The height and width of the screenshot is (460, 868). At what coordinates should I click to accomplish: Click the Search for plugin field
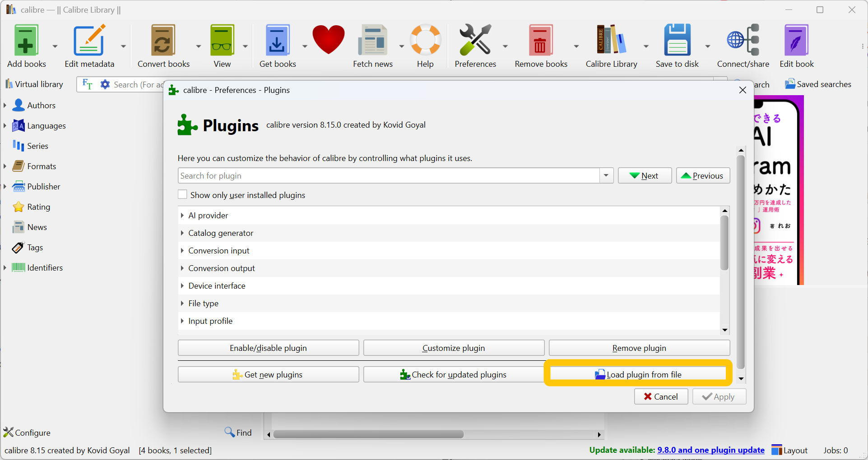click(389, 175)
